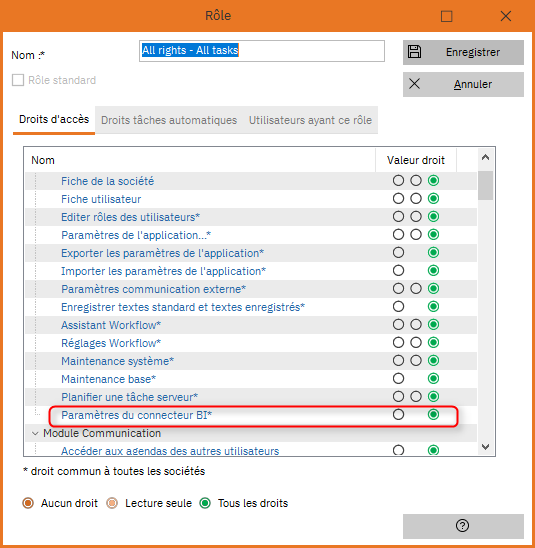
Task: Click the green Tous les droits legend icon
Action: [x=205, y=503]
